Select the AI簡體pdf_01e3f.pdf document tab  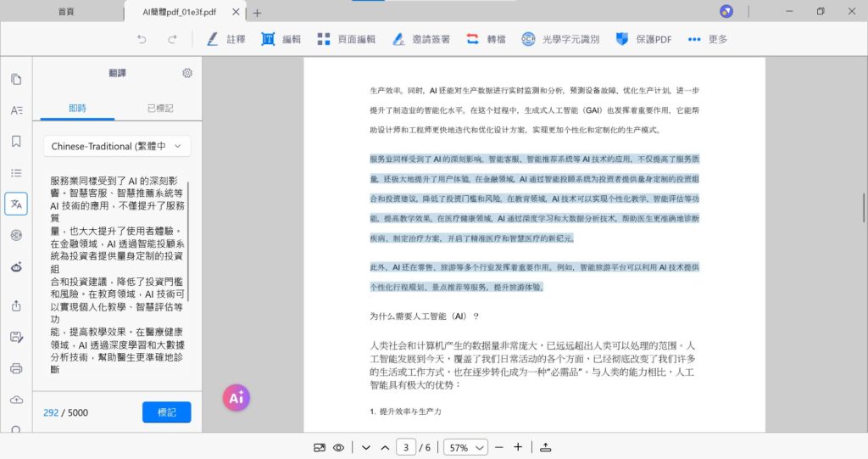coord(180,12)
